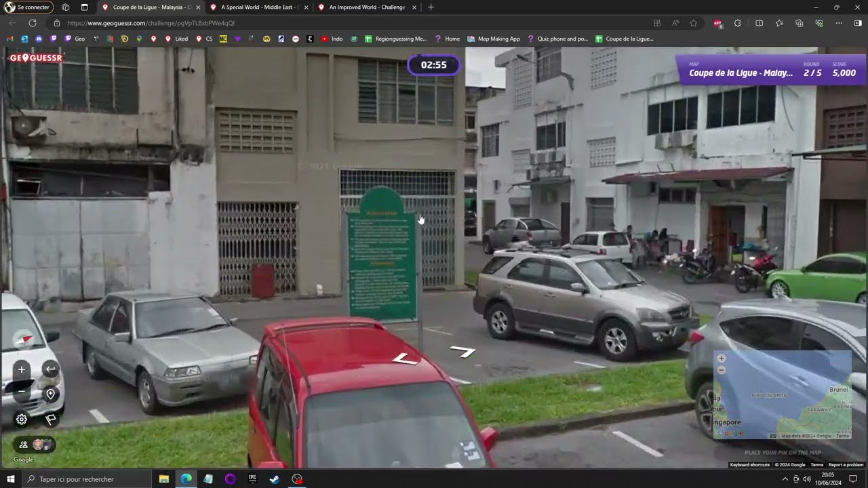Click the GeoGuessr logo

[x=36, y=58]
